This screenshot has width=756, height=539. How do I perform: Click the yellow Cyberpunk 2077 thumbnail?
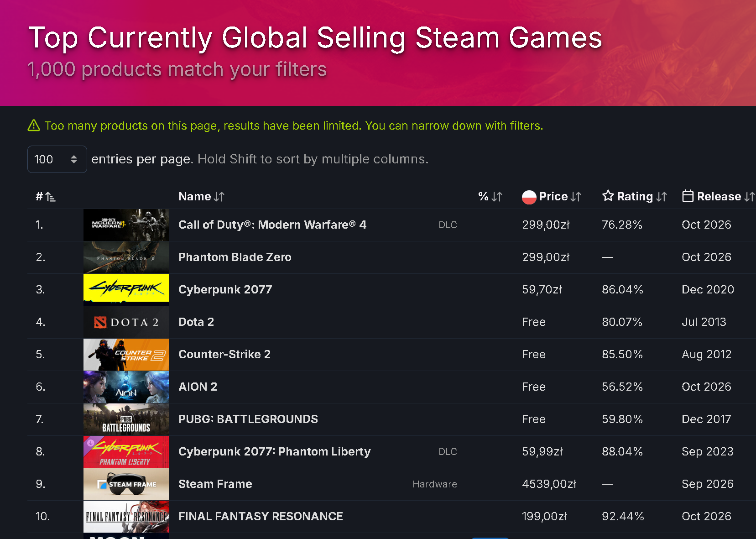(x=126, y=290)
